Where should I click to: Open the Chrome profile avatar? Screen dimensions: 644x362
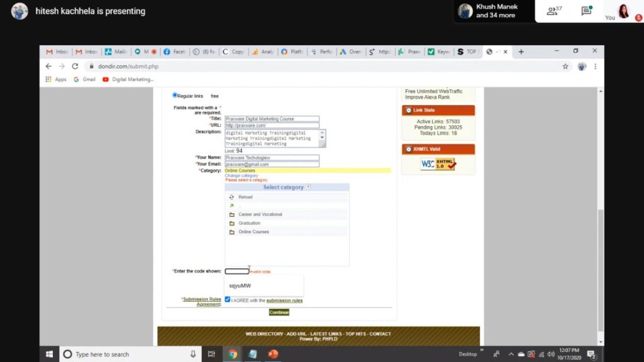point(582,66)
